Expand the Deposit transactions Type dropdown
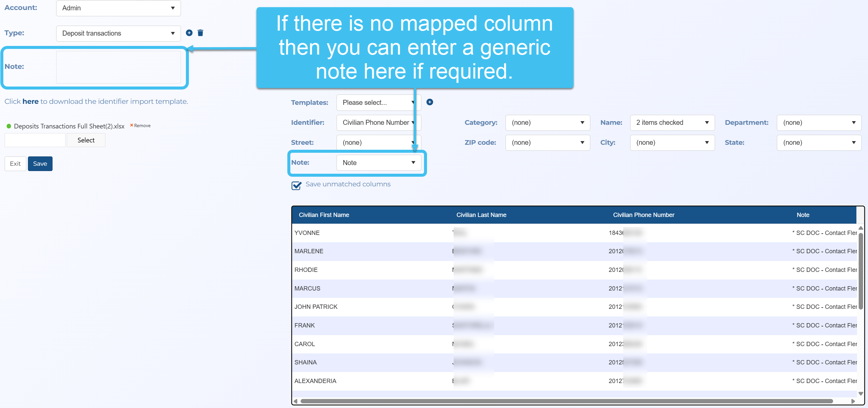Image resolution: width=868 pixels, height=408 pixels. (118, 33)
